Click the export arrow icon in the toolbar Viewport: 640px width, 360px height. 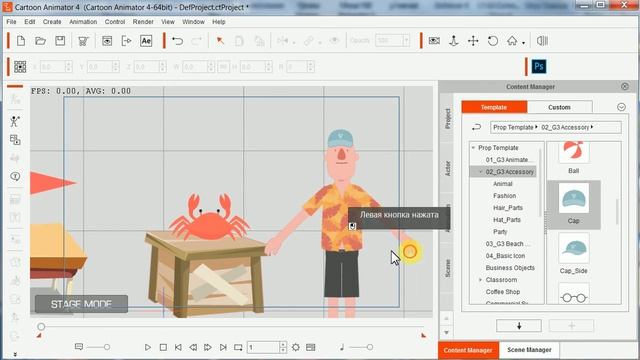pos(127,41)
